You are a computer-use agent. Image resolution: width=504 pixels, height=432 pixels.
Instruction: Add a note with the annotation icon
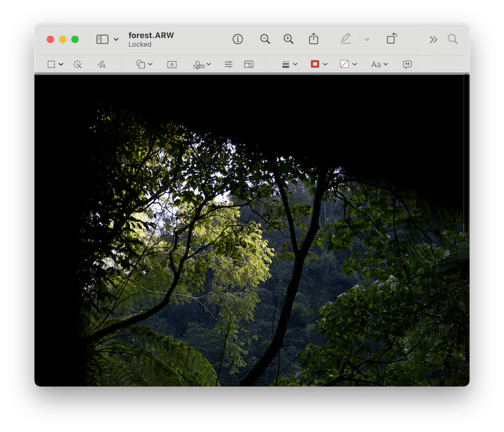406,64
